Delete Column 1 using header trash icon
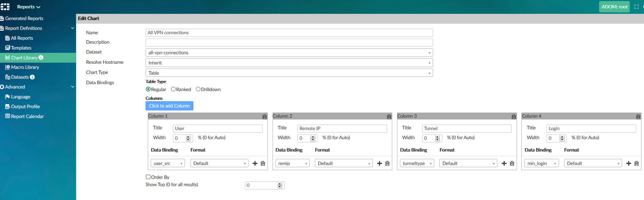Viewport: 644px width, 200px height. tap(265, 117)
